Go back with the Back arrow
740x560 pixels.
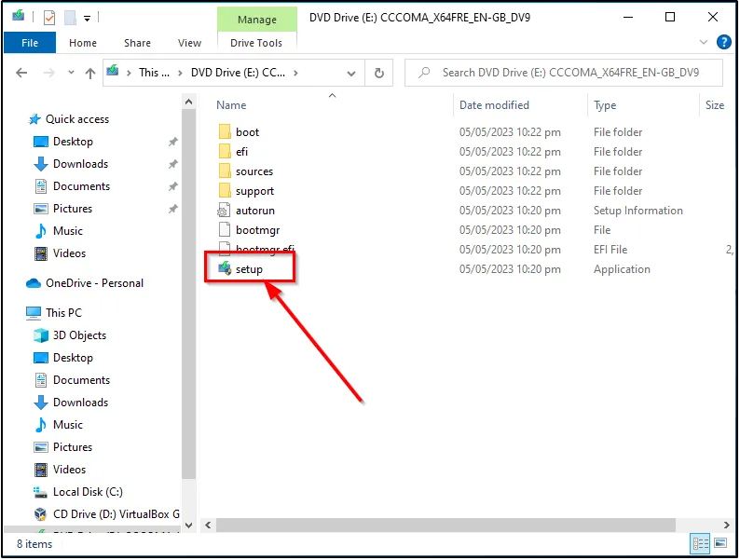(21, 73)
